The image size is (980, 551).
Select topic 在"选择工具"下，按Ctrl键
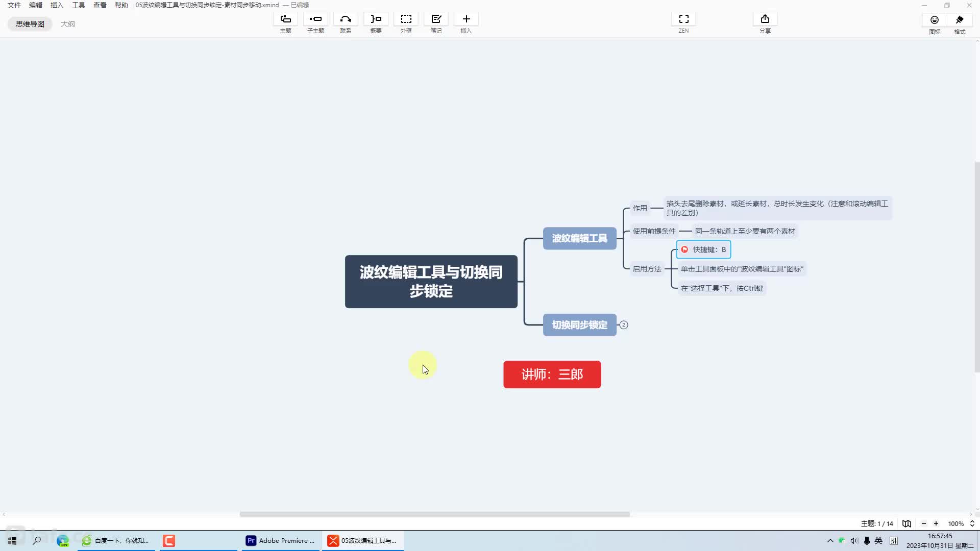point(722,288)
